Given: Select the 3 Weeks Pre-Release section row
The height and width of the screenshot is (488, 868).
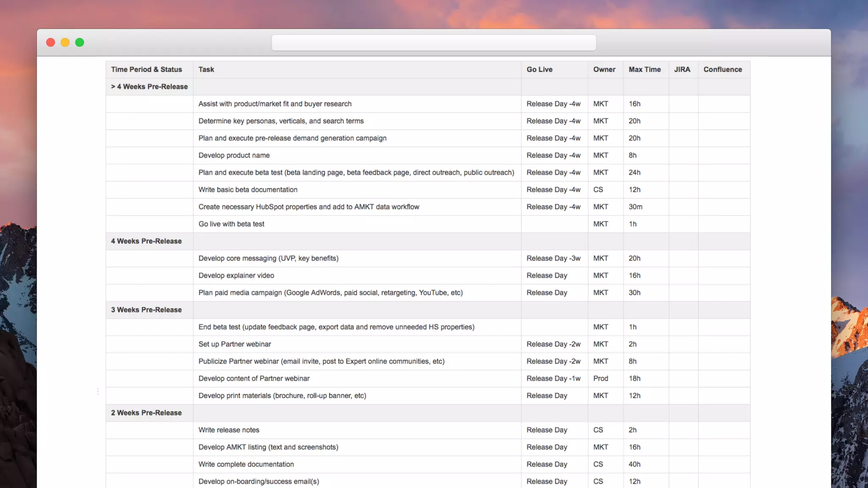Looking at the screenshot, I should click(146, 310).
